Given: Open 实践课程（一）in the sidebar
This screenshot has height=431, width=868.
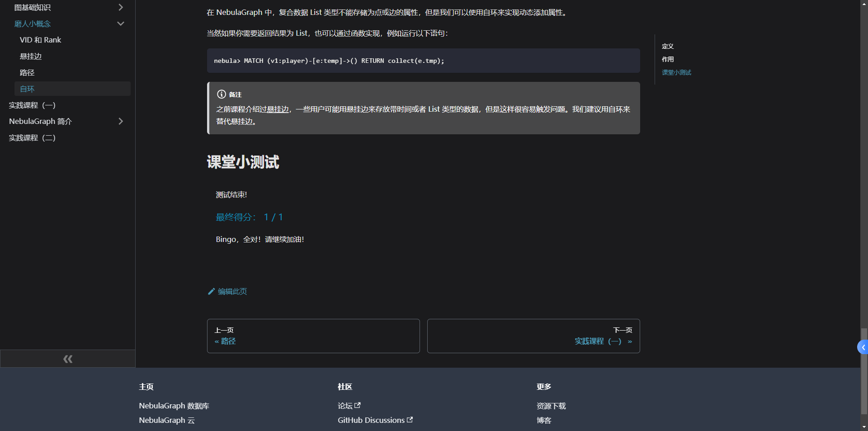Looking at the screenshot, I should [x=32, y=105].
